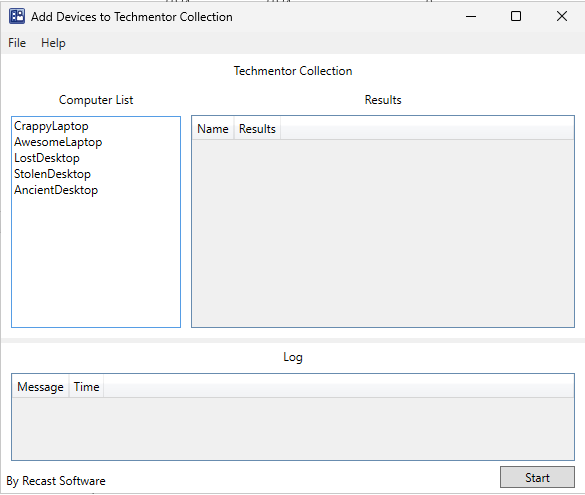Select LostDesktop in the Computer List
This screenshot has width=585, height=495.
(47, 158)
